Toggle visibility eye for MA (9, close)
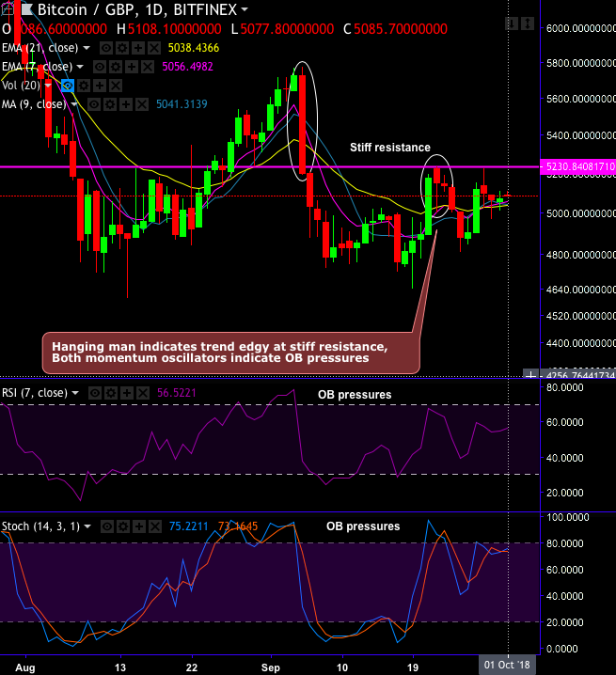The image size is (616, 675). tap(94, 104)
